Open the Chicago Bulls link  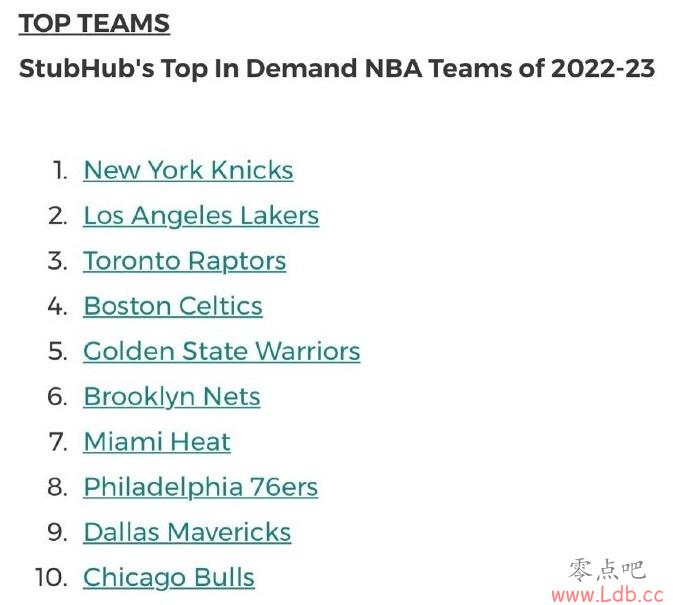pos(169,578)
